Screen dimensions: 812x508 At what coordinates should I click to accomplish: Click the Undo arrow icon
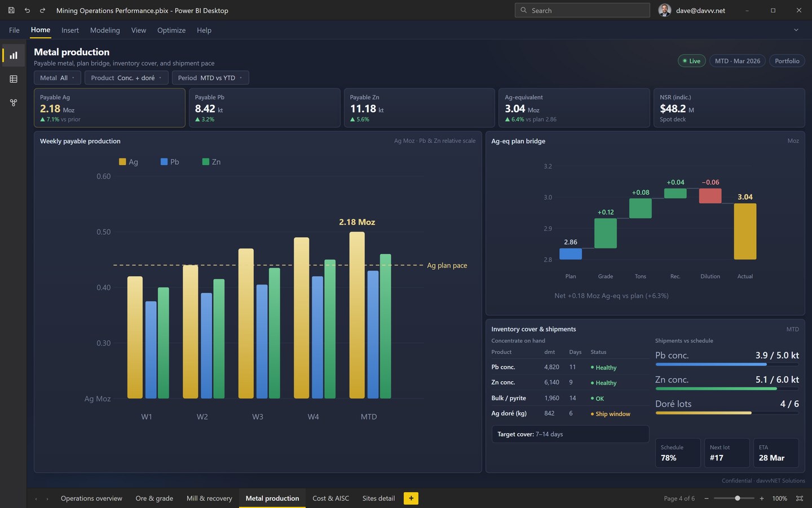(27, 10)
